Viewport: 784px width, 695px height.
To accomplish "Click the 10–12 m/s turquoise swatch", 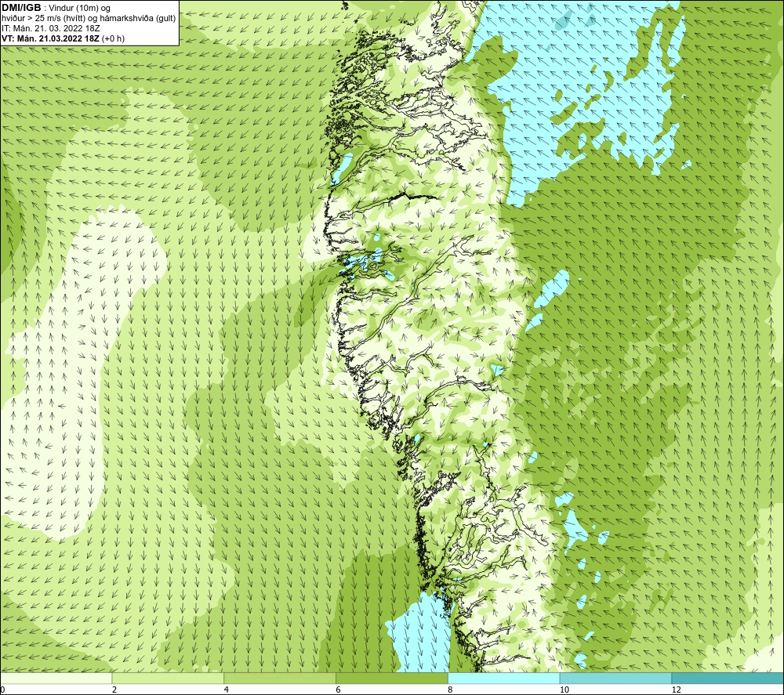I will 616,678.
